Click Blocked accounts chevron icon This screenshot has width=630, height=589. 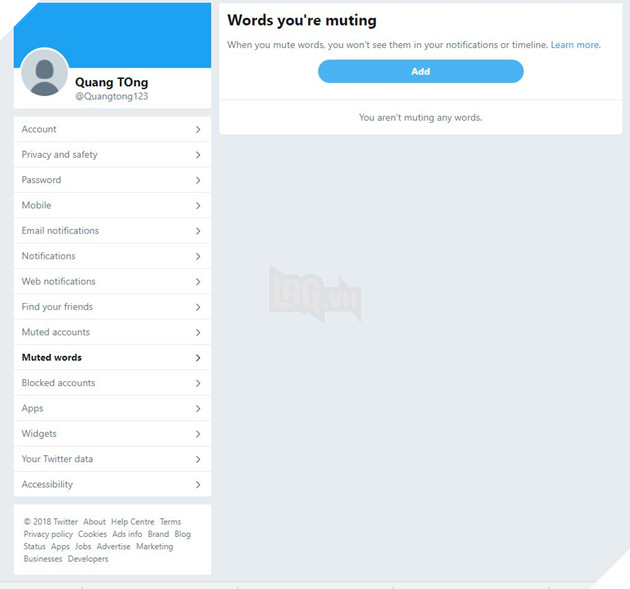(198, 383)
